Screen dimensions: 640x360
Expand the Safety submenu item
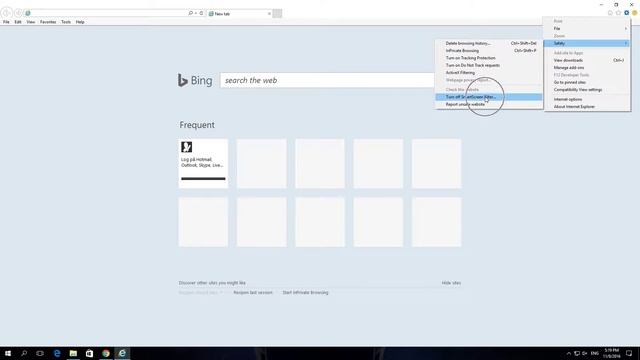coord(587,43)
